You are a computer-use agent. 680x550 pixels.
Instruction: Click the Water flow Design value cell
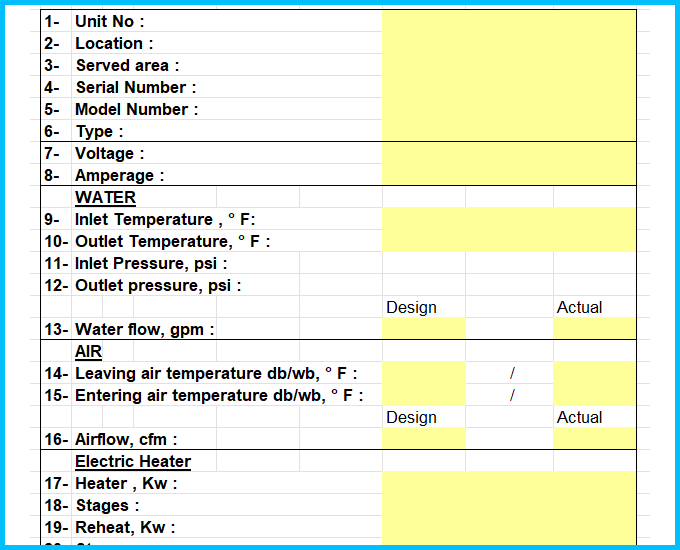tap(423, 329)
